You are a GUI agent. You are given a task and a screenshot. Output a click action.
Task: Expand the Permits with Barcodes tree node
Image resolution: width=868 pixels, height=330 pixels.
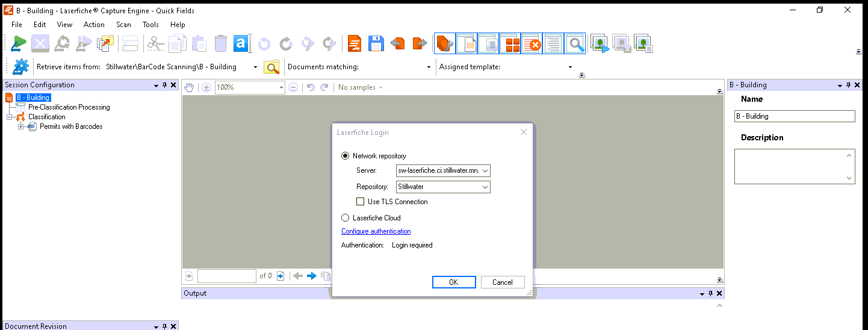coord(20,126)
